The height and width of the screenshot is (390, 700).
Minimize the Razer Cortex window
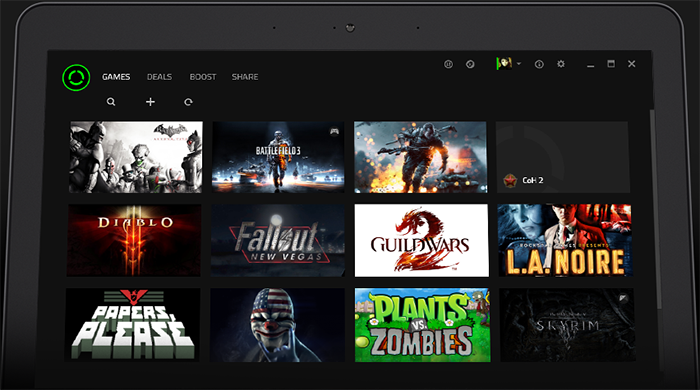[591, 65]
